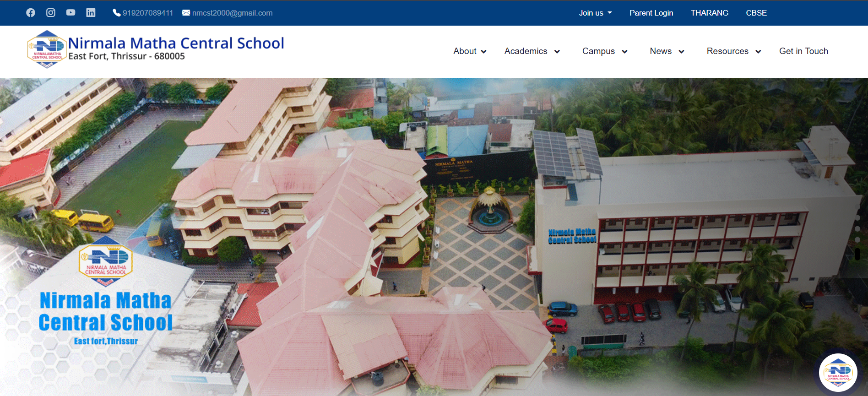The image size is (868, 396).
Task: Open the About menu
Action: coord(470,51)
